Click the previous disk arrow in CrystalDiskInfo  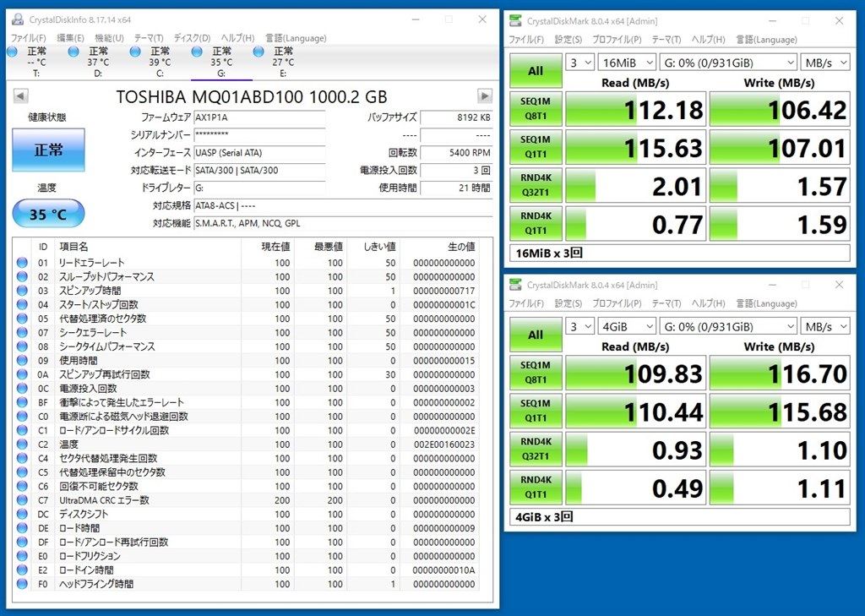click(20, 96)
